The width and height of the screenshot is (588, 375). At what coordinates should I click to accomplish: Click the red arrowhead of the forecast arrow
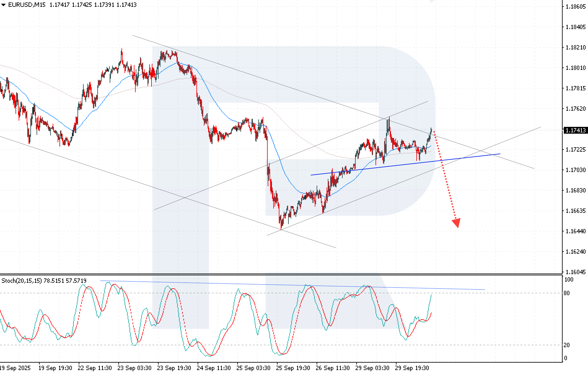[456, 223]
